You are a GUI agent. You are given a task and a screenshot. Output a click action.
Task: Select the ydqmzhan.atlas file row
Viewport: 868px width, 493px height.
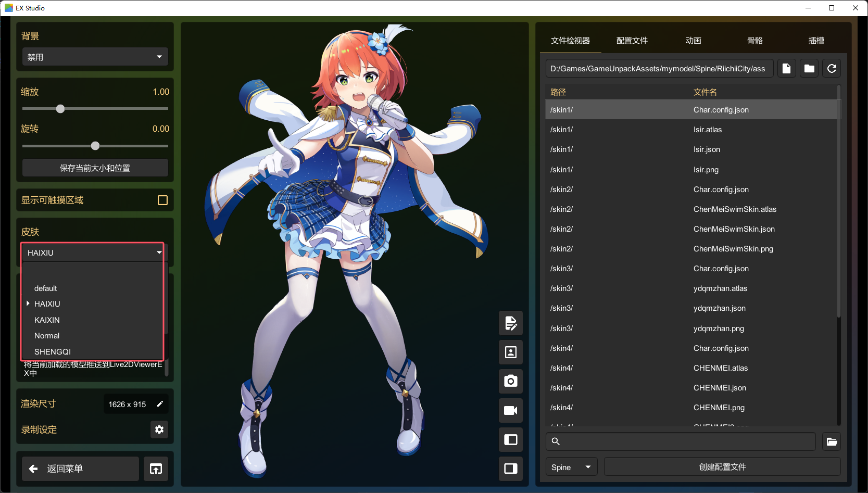pyautogui.click(x=690, y=288)
